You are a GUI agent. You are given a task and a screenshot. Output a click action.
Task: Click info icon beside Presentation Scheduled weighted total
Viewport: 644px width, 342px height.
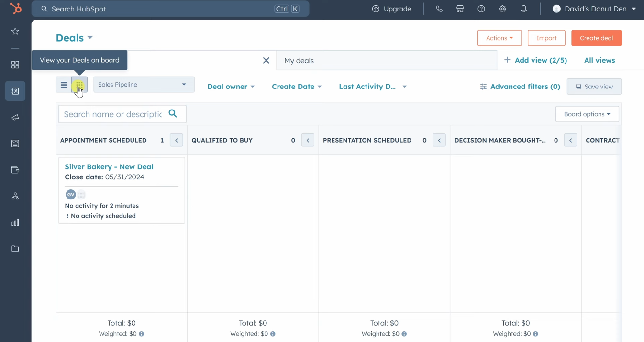pos(404,334)
